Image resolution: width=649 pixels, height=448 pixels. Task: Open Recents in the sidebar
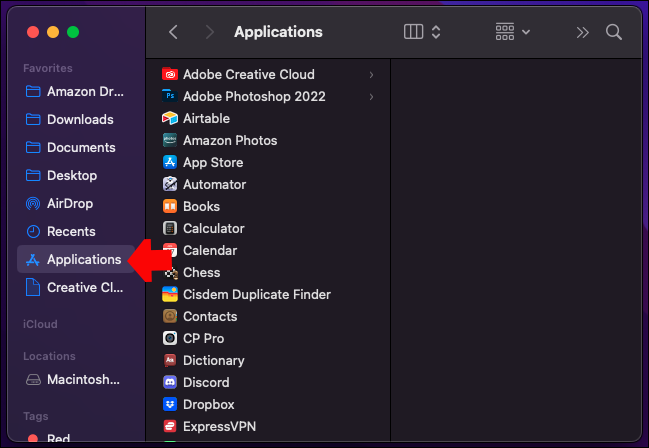pyautogui.click(x=71, y=231)
